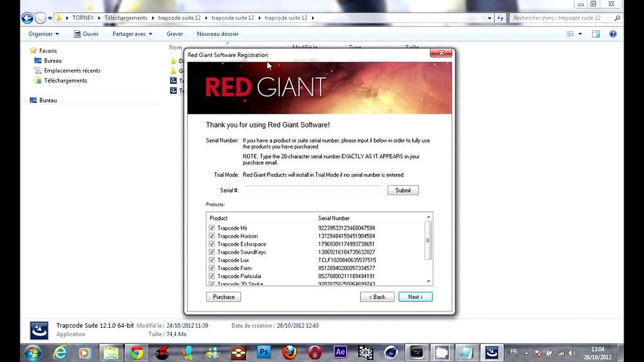Click the Serial # input field
Viewport: 644px width, 362px height.
[313, 191]
